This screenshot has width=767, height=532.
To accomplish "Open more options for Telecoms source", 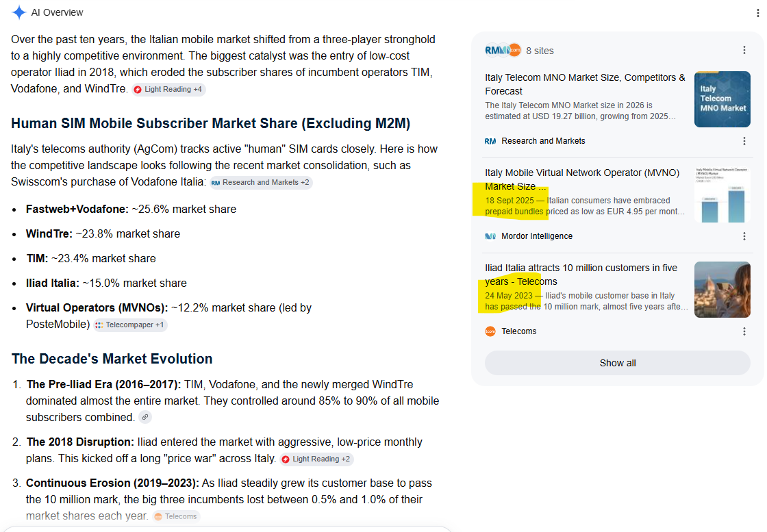I will coord(744,331).
